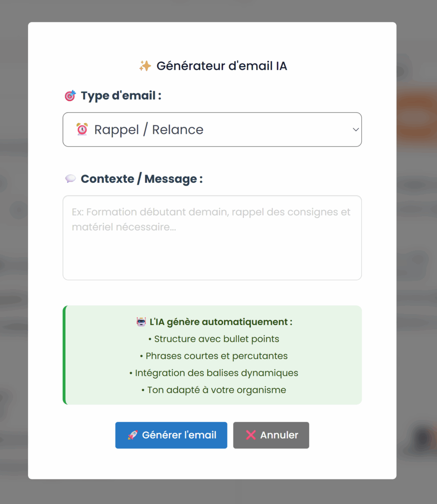Click the "Contexte / Message :" label
The height and width of the screenshot is (504, 437).
tap(142, 179)
